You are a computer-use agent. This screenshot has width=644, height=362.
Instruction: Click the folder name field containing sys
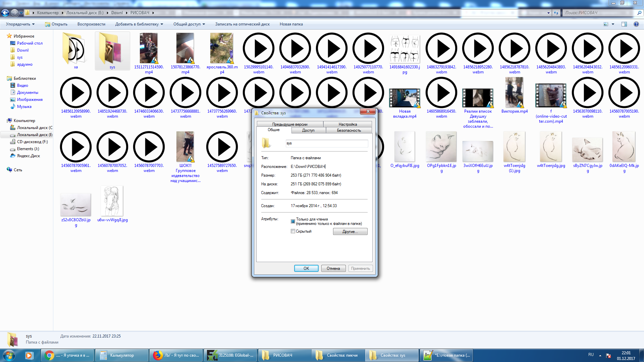(x=326, y=143)
